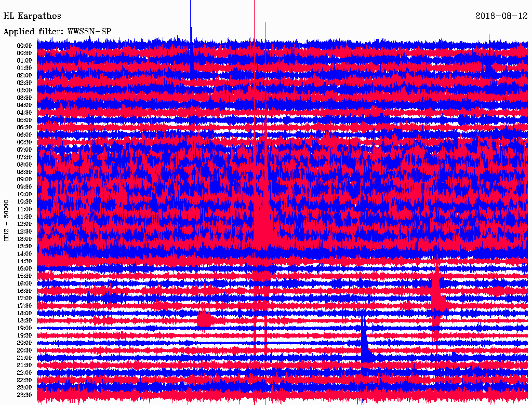Click the 'HL Karpathos' station title
The width and height of the screenshot is (532, 405).
pos(32,16)
